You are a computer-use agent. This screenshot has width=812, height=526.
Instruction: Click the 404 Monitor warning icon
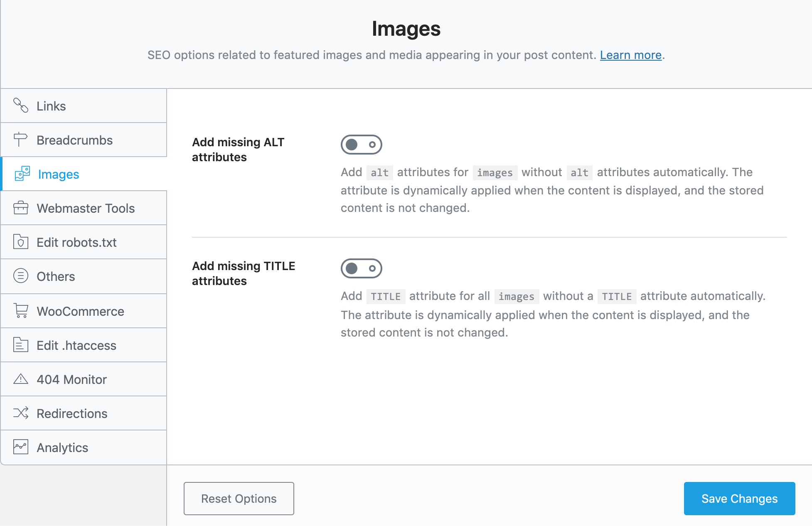click(21, 379)
